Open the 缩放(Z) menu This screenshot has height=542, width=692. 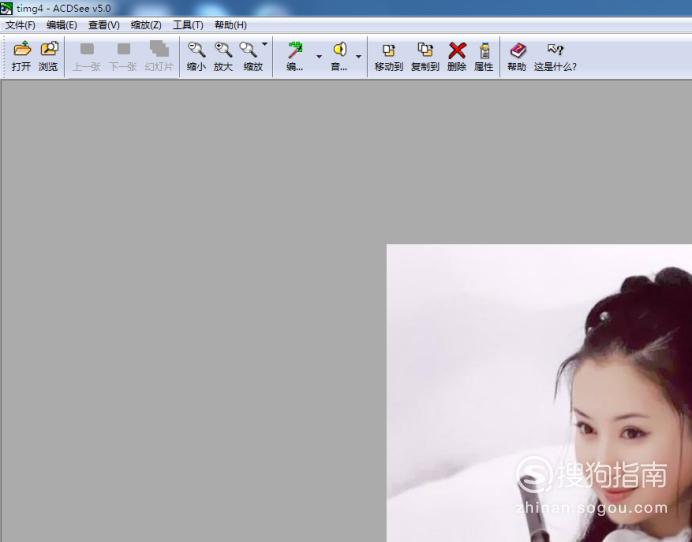pos(146,25)
